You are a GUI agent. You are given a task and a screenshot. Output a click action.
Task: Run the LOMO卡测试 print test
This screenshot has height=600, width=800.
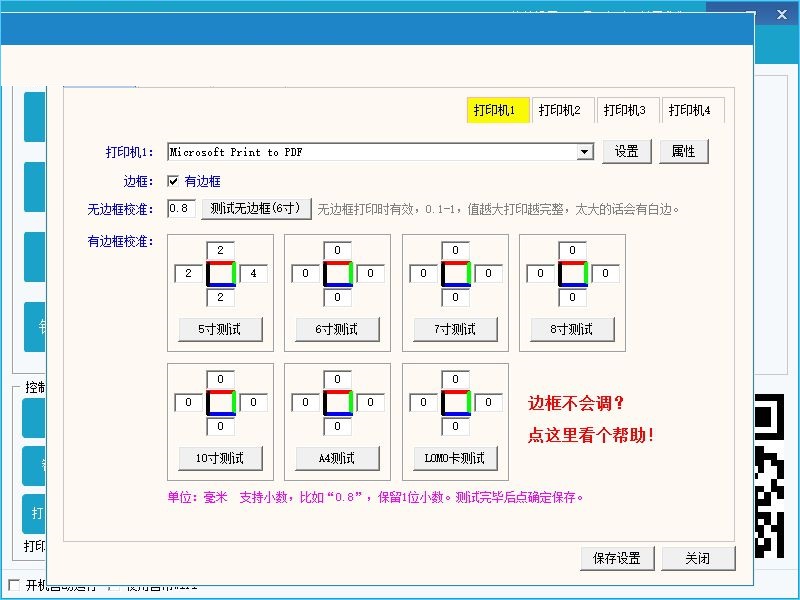coord(454,459)
